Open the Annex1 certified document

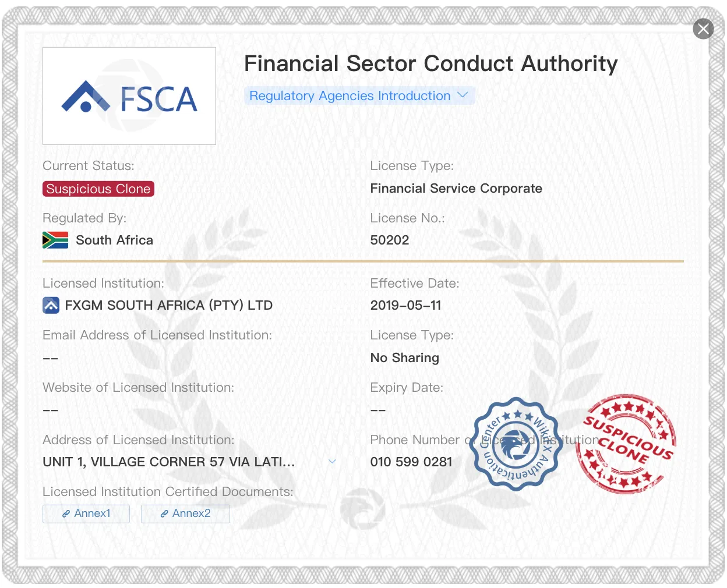tap(86, 513)
